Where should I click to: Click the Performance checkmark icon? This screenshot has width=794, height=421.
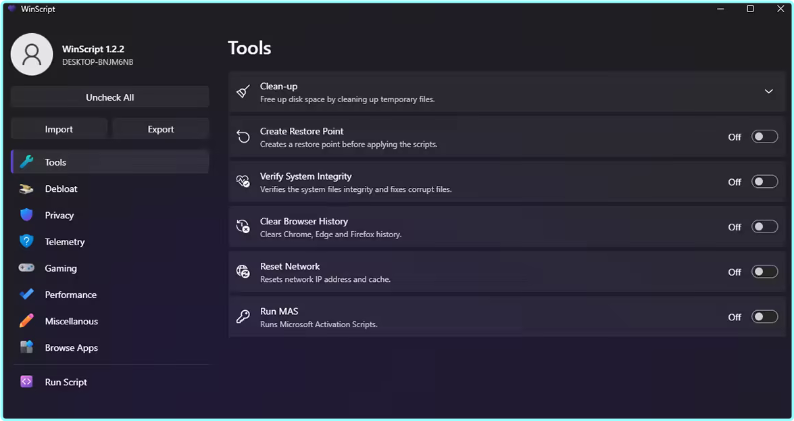26,295
